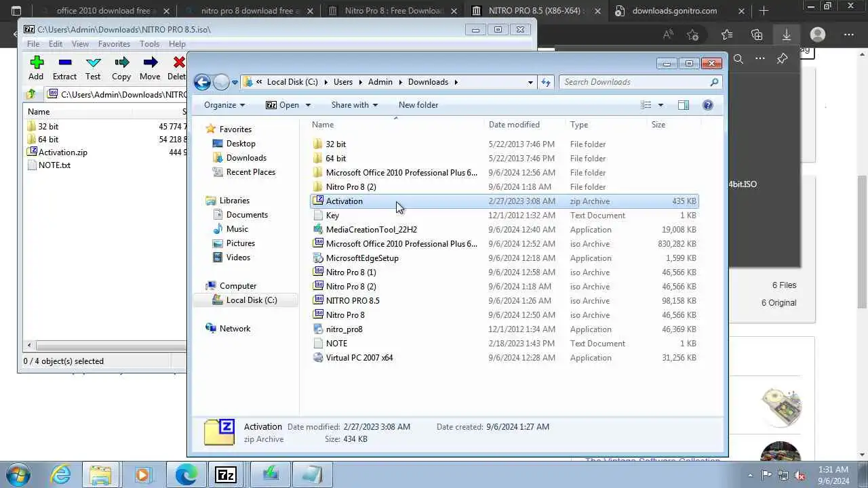Open view options dropdown arrow
Image resolution: width=868 pixels, height=488 pixels.
point(660,105)
